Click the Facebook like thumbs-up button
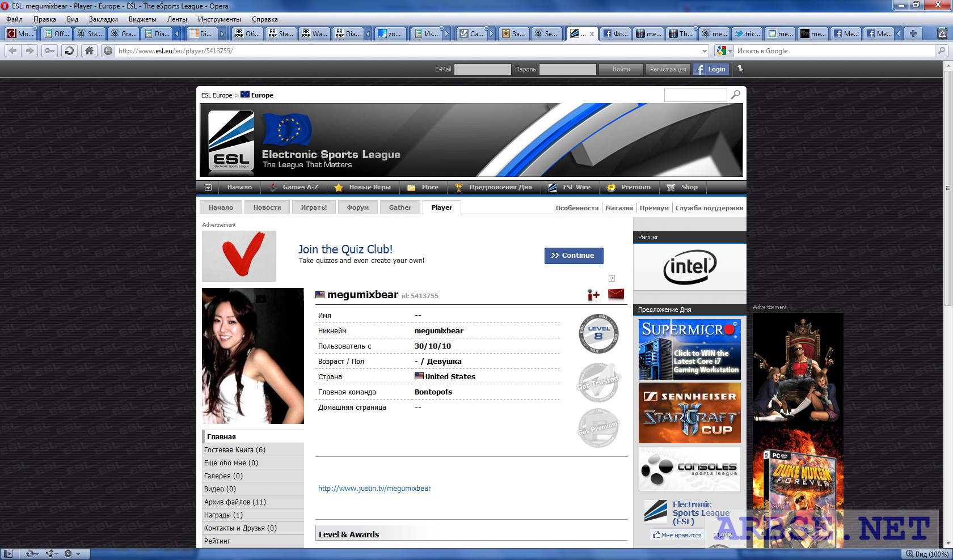953x560 pixels. pos(677,534)
